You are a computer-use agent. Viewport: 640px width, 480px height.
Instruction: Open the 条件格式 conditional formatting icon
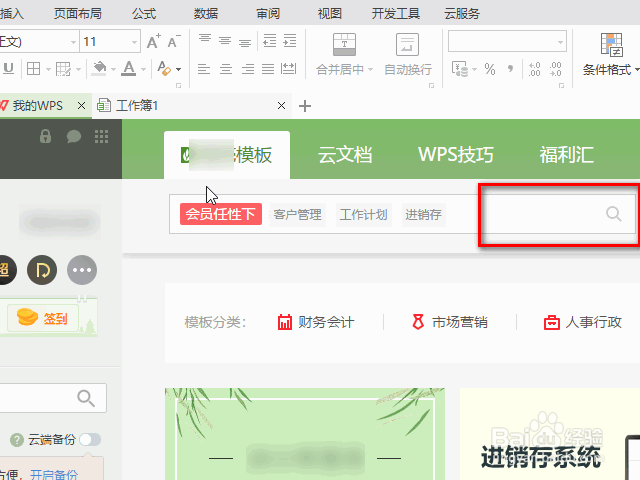click(x=611, y=45)
